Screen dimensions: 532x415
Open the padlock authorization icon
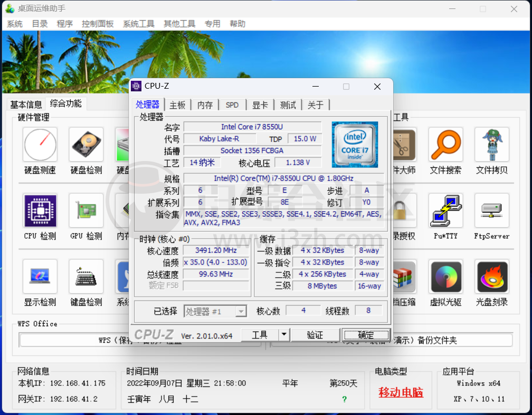click(x=404, y=211)
